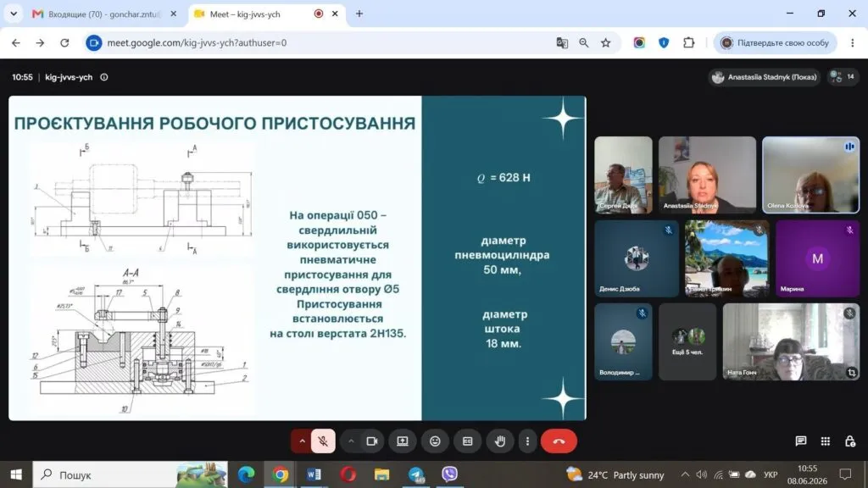Open the chat panel
Image resolution: width=868 pixels, height=488 pixels.
pos(800,441)
